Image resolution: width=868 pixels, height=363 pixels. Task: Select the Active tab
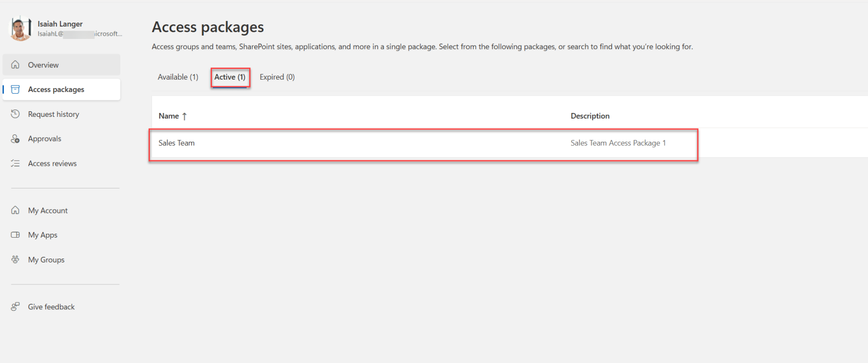(x=229, y=77)
